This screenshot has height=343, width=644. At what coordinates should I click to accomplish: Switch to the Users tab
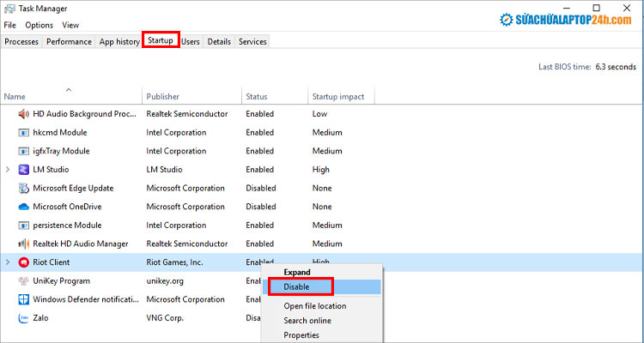(191, 42)
